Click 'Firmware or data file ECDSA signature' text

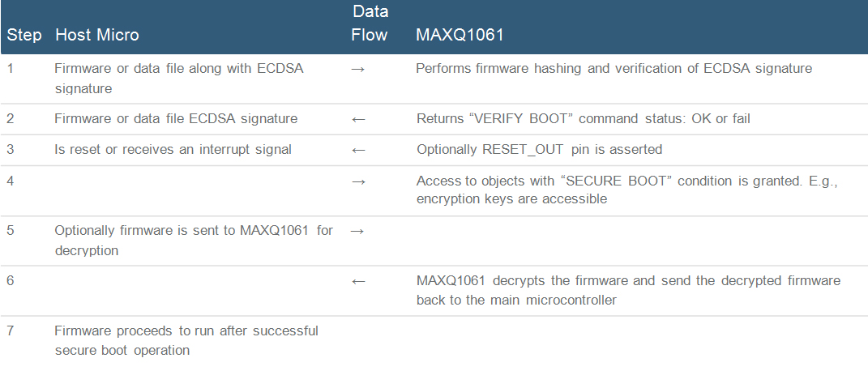(x=176, y=119)
